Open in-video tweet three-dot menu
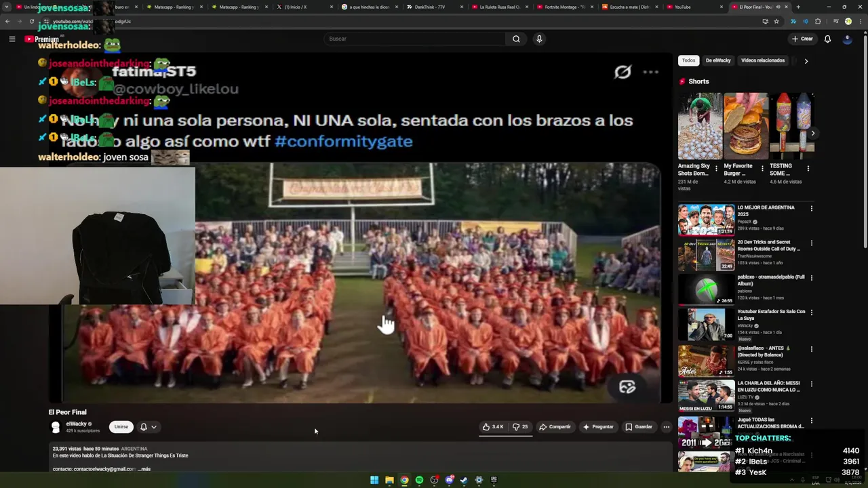 click(x=651, y=72)
